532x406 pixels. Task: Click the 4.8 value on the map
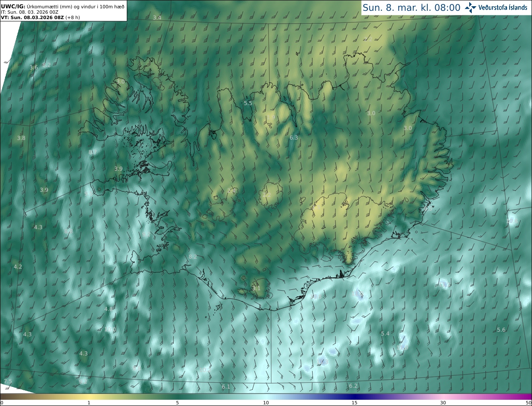point(108,309)
